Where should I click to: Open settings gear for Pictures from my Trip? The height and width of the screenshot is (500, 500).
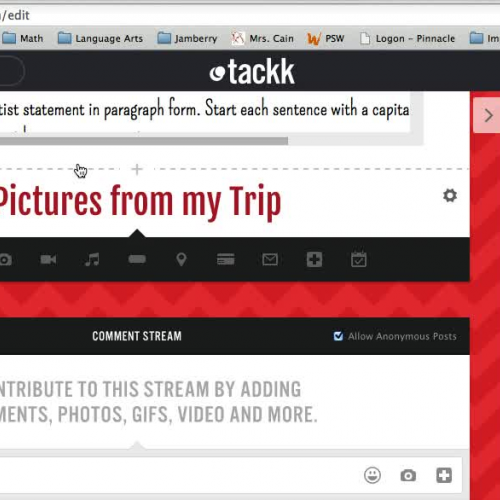[450, 195]
